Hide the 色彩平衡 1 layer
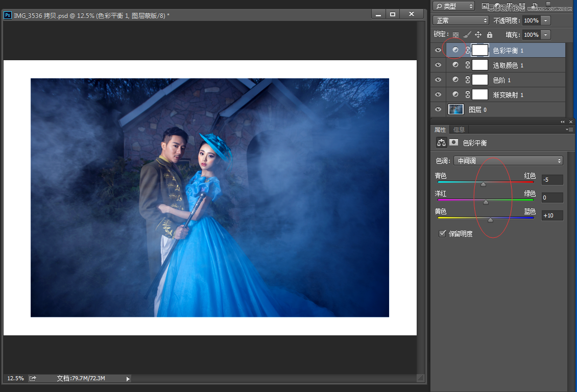The image size is (577, 392). pos(438,50)
